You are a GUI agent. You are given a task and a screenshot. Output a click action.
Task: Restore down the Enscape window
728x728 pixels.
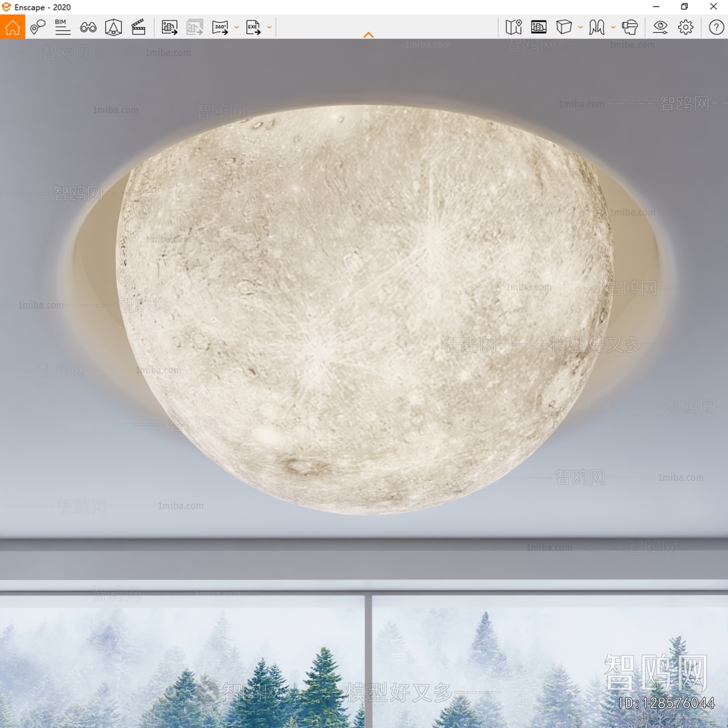(684, 7)
